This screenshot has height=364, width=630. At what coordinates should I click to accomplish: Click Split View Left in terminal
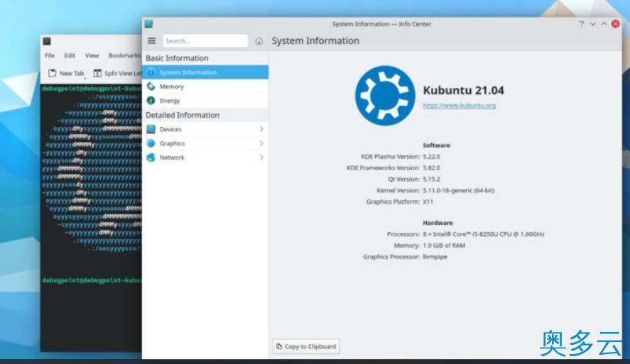click(x=117, y=73)
